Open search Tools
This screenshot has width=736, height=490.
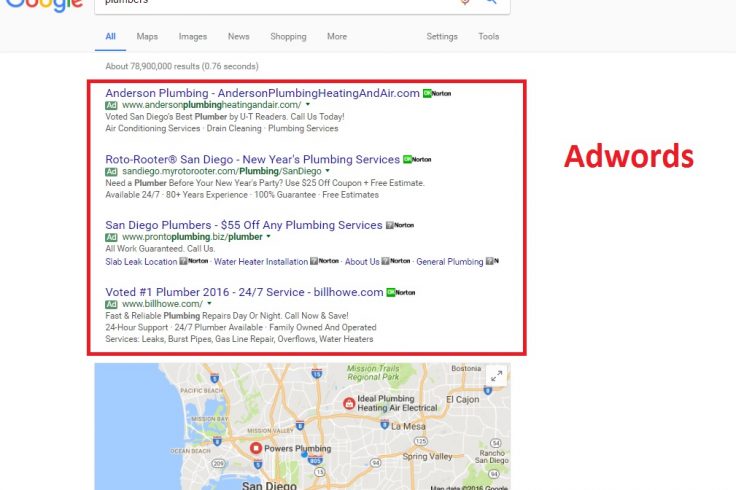click(x=489, y=37)
